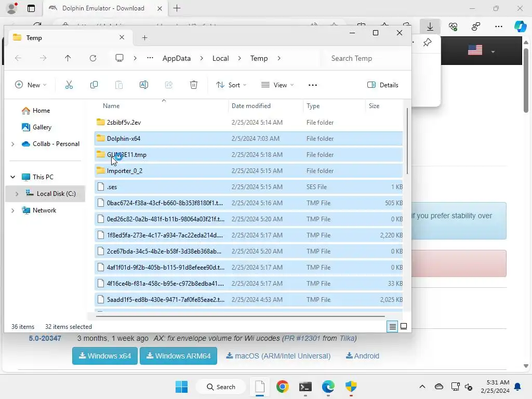
Task: Expand the chevron after Temp in address bar
Action: click(279, 58)
